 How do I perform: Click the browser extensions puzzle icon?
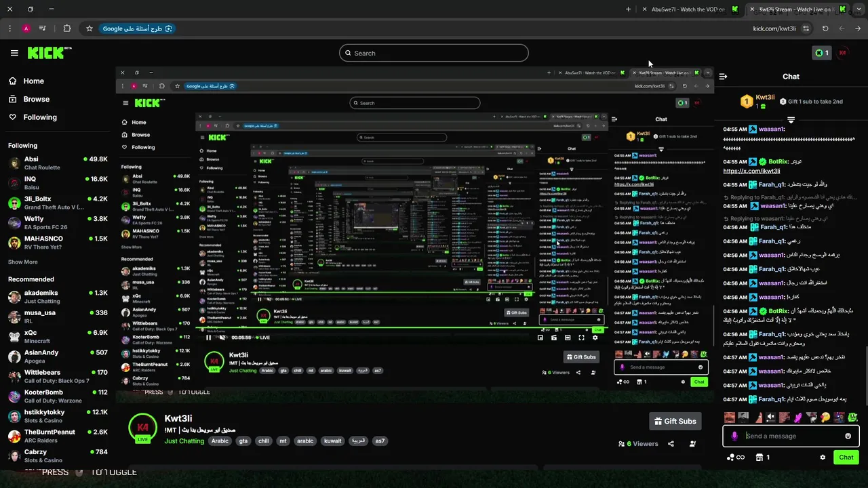[x=66, y=28]
